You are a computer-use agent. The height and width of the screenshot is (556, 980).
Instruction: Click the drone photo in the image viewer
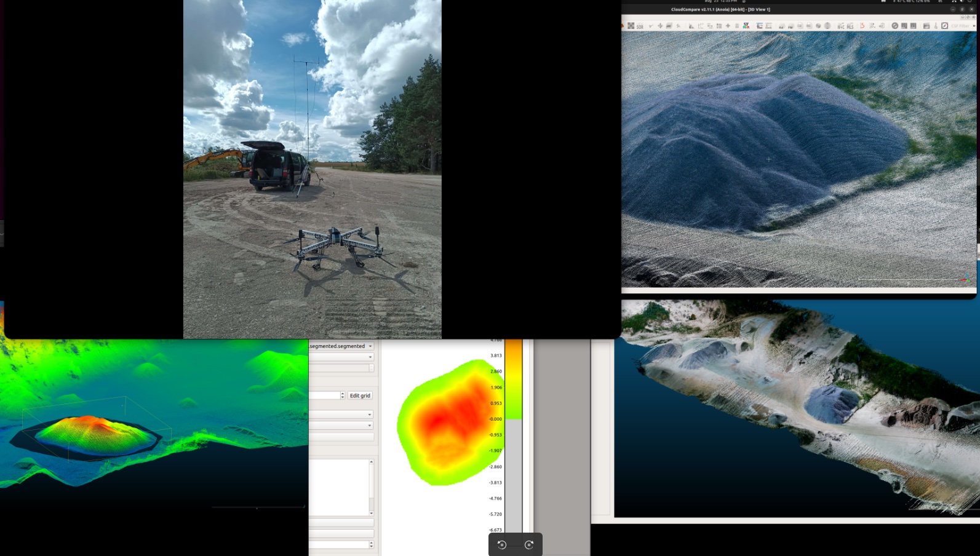pyautogui.click(x=313, y=169)
